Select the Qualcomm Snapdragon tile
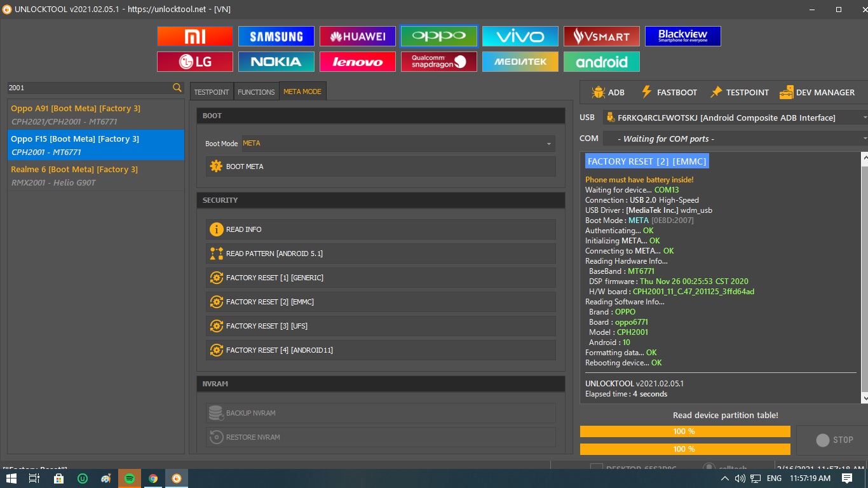 pos(439,62)
